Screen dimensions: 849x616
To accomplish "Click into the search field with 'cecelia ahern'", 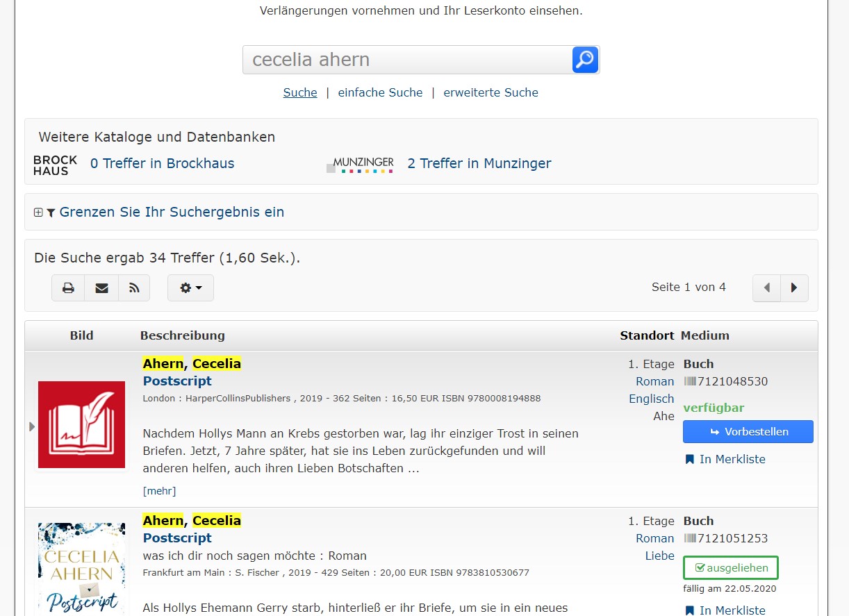I will click(x=406, y=60).
